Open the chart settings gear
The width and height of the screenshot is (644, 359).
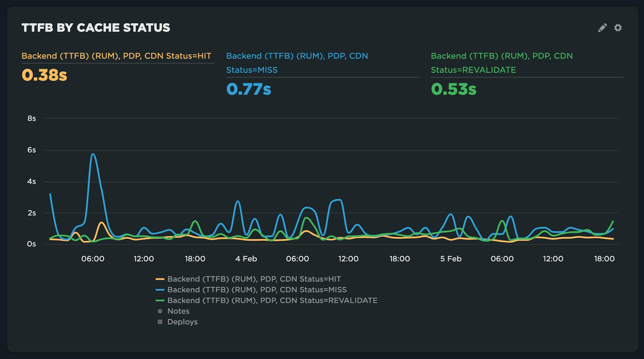(618, 28)
